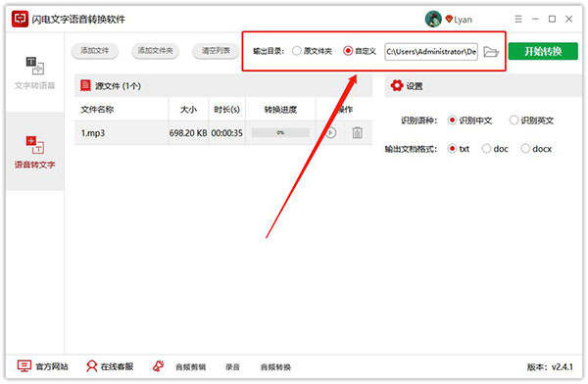The width and height of the screenshot is (588, 384).
Task: Select docx output format
Action: pyautogui.click(x=525, y=149)
